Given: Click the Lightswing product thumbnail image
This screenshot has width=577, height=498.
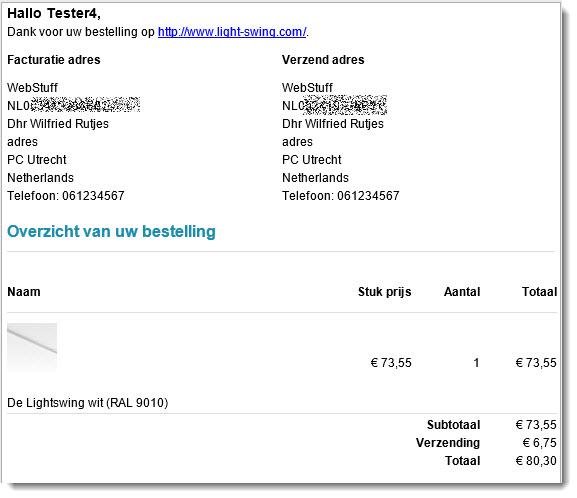Looking at the screenshot, I should click(x=32, y=347).
